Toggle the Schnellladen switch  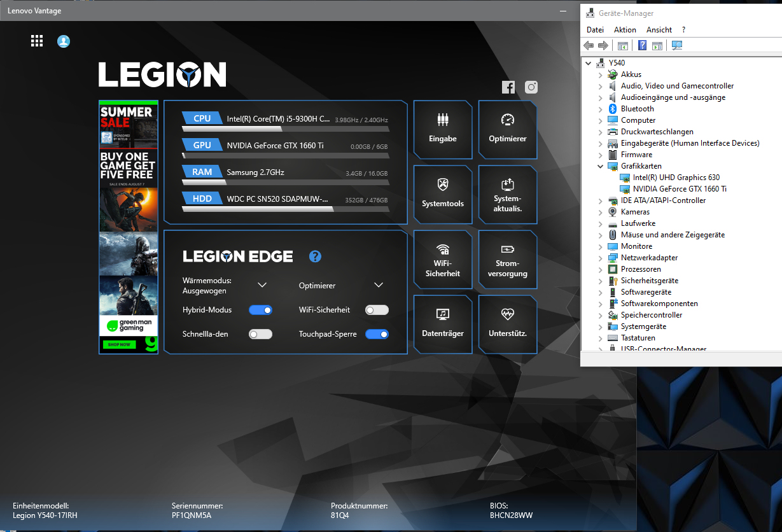(260, 334)
